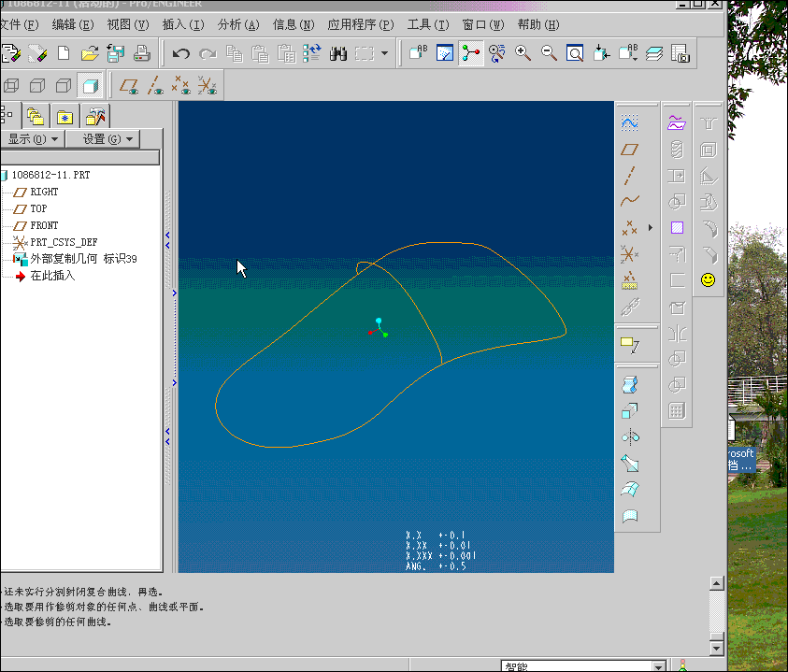This screenshot has height=672, width=788.
Task: Click the Repaint screen icon
Action: (x=445, y=53)
